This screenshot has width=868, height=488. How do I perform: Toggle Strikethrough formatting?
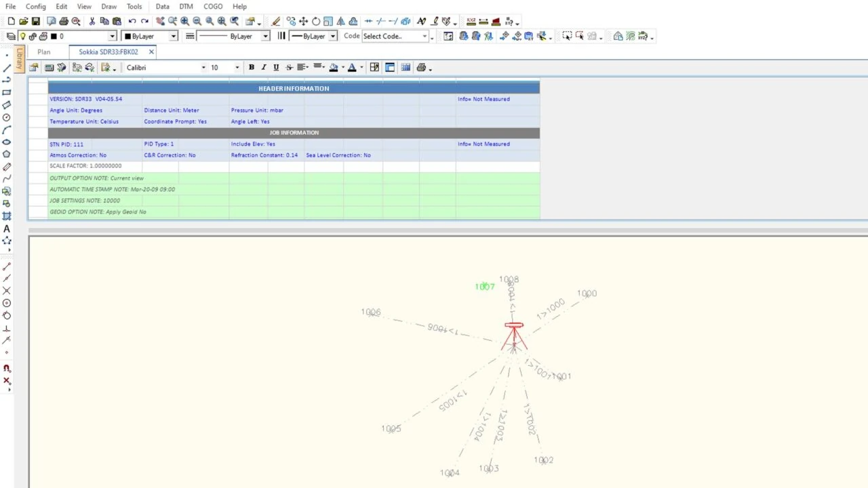click(x=289, y=67)
